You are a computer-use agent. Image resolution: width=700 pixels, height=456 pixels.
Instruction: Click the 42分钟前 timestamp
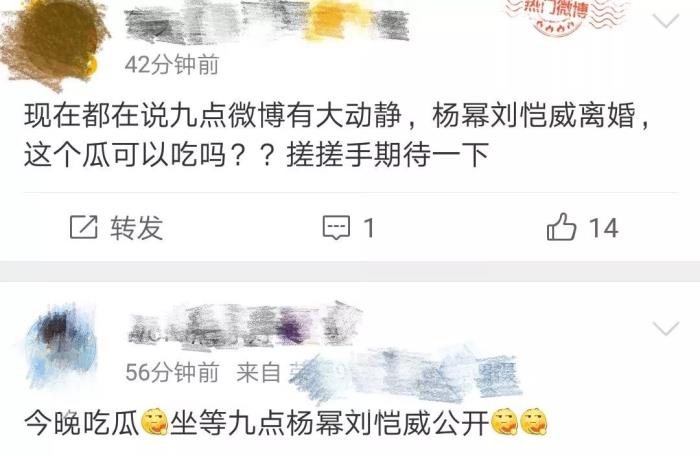(x=172, y=65)
